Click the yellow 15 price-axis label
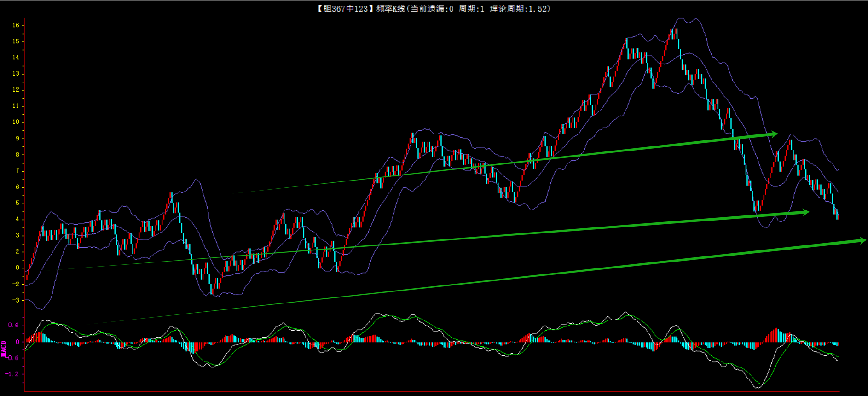This screenshot has width=868, height=396. click(x=16, y=41)
